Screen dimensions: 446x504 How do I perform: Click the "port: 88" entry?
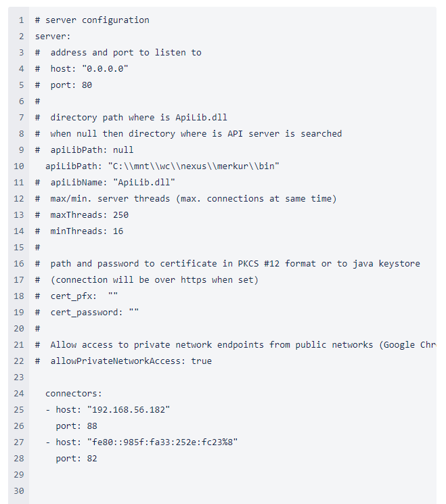point(76,426)
